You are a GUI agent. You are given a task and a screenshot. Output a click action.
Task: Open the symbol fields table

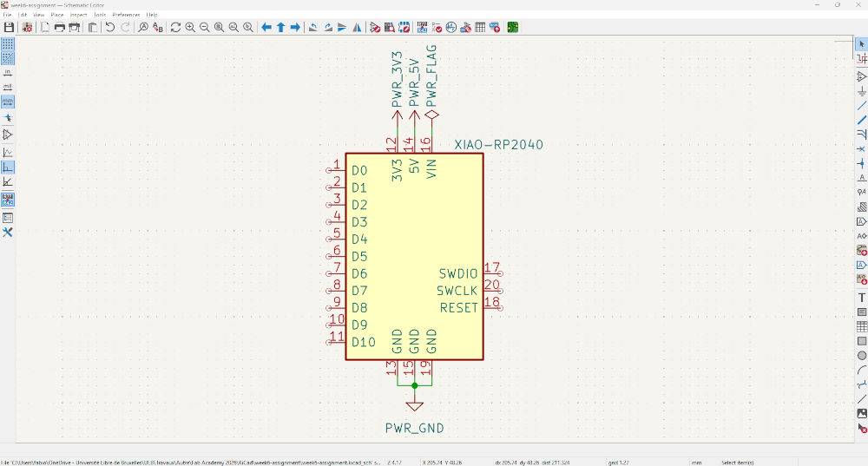click(480, 27)
